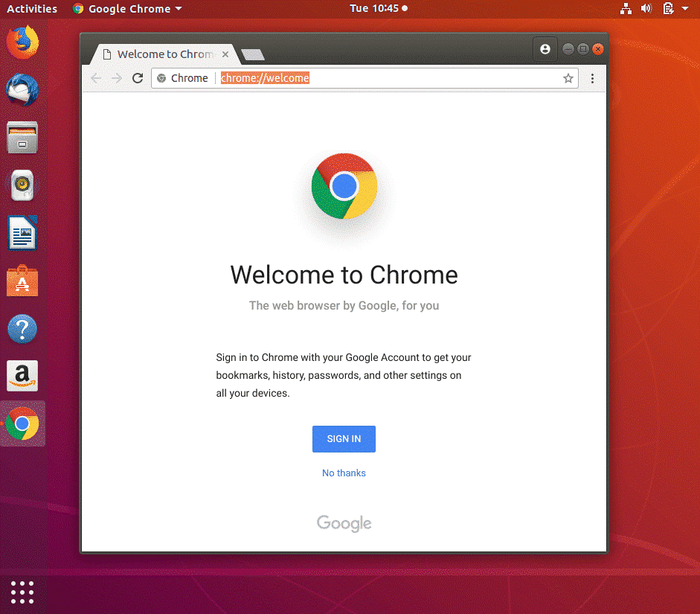Viewport: 700px width, 614px height.
Task: Open the Google Chrome app menu
Action: (x=128, y=8)
